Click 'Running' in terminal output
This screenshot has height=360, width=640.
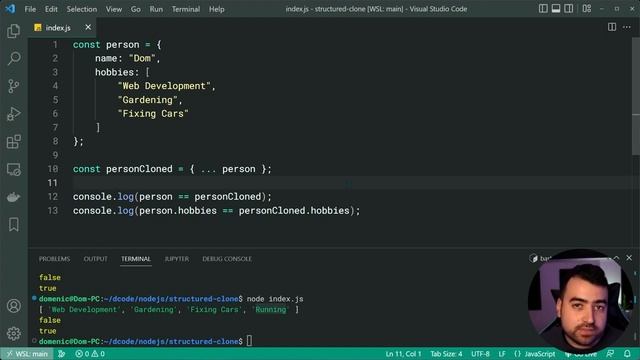(271, 309)
